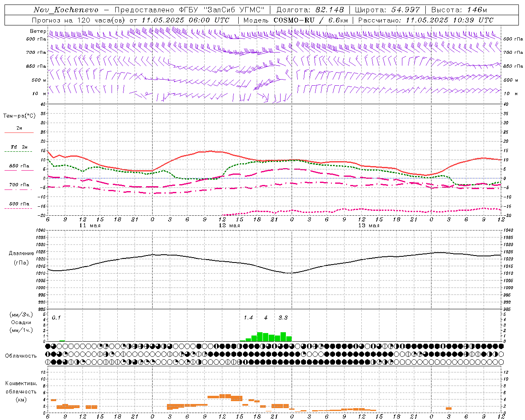Click the 10 м wind level label on left
This screenshot has height=420, width=525.
(39, 94)
